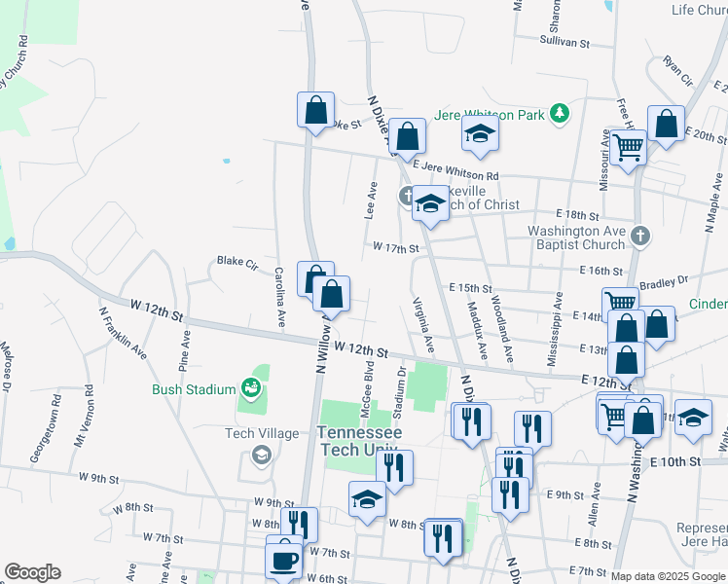Click the McGee Blvd label

[x=366, y=390]
